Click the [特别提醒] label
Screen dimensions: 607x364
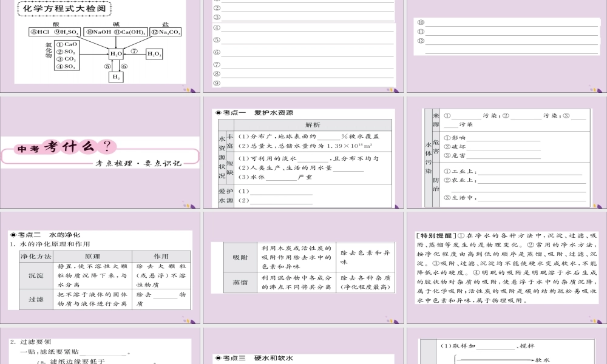(x=436, y=235)
